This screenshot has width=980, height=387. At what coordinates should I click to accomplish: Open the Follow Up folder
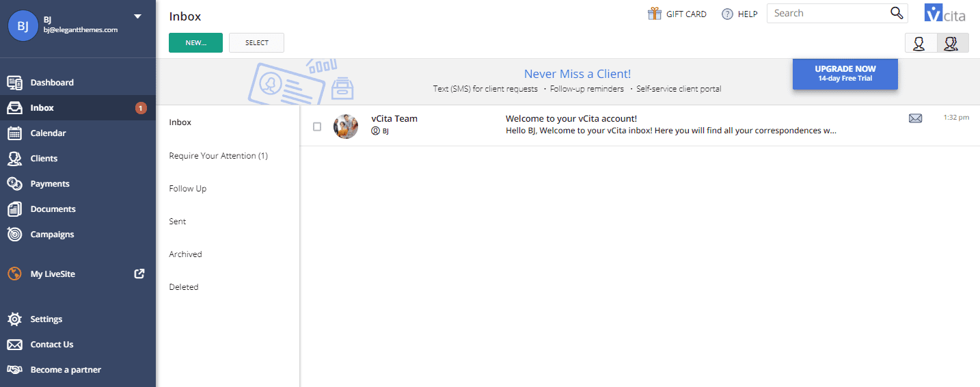pos(188,189)
